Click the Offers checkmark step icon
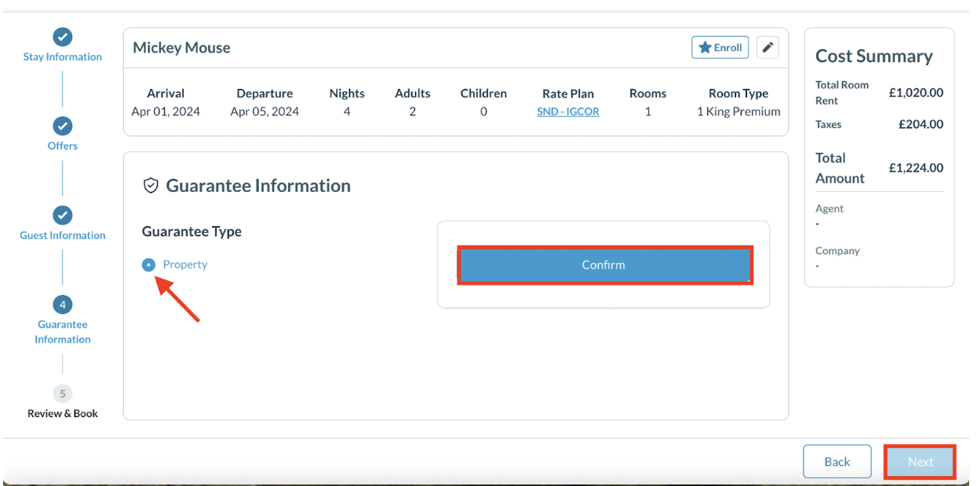Image resolution: width=980 pixels, height=486 pixels. tap(62, 125)
